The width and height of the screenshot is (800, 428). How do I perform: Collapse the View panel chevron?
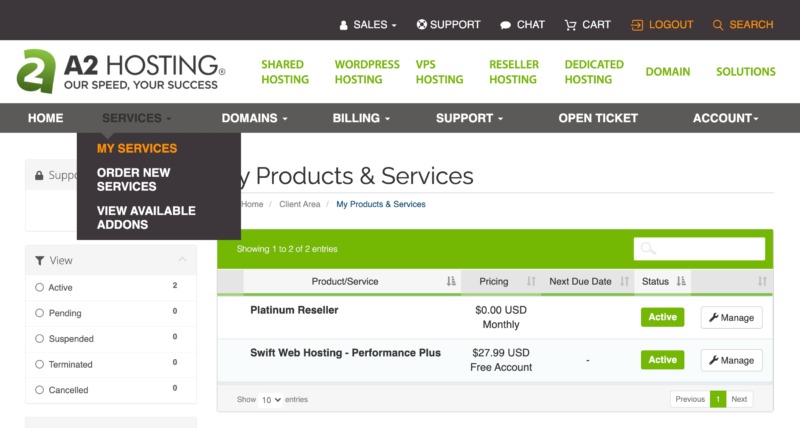coord(183,260)
